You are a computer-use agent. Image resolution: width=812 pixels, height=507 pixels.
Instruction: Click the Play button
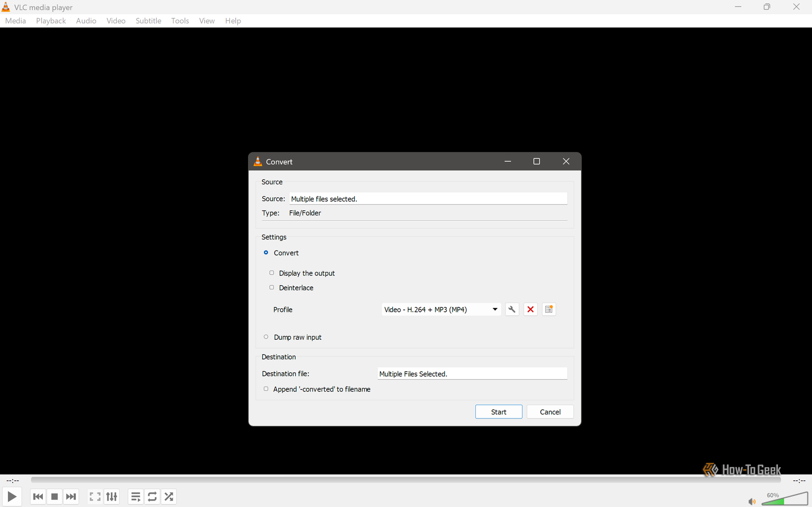coord(12,497)
